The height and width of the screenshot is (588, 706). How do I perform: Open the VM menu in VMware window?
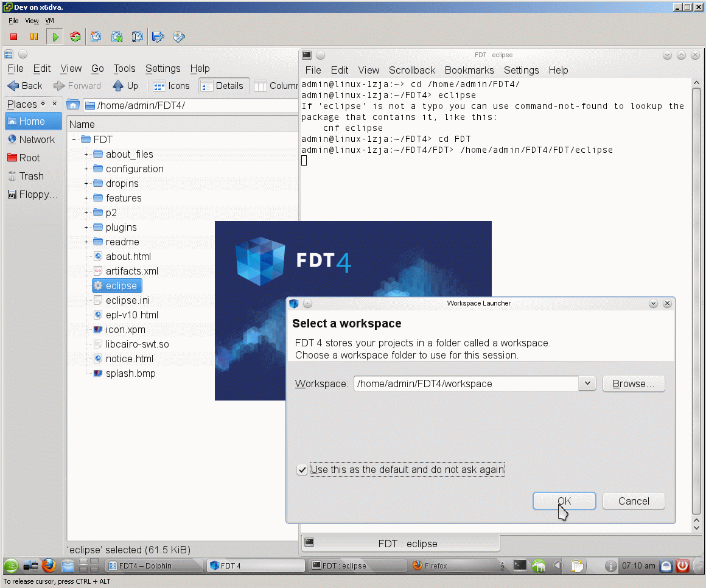pos(49,21)
